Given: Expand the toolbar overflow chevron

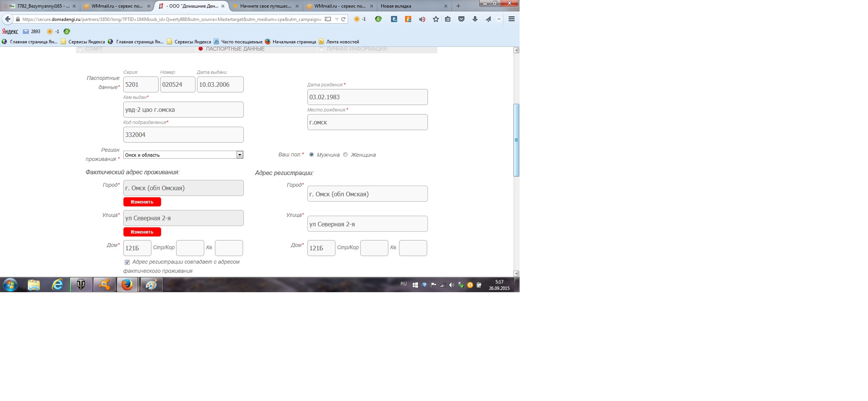Looking at the screenshot, I should [499, 19].
